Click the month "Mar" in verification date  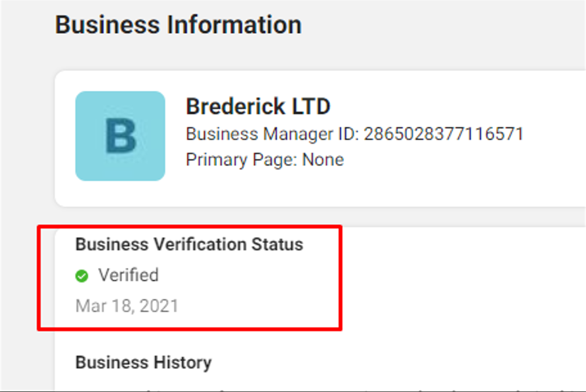[x=91, y=306]
